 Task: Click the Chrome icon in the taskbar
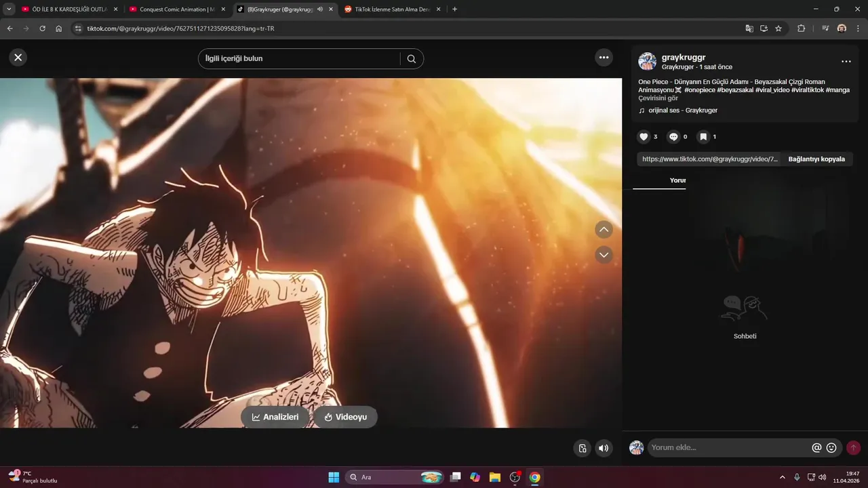[535, 477]
